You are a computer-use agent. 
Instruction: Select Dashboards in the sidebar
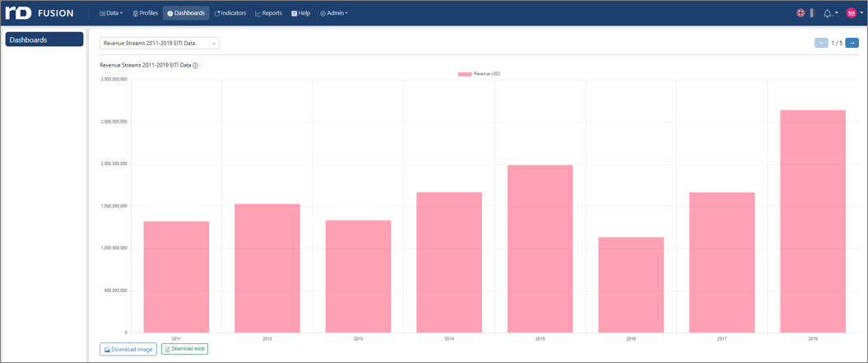(44, 40)
